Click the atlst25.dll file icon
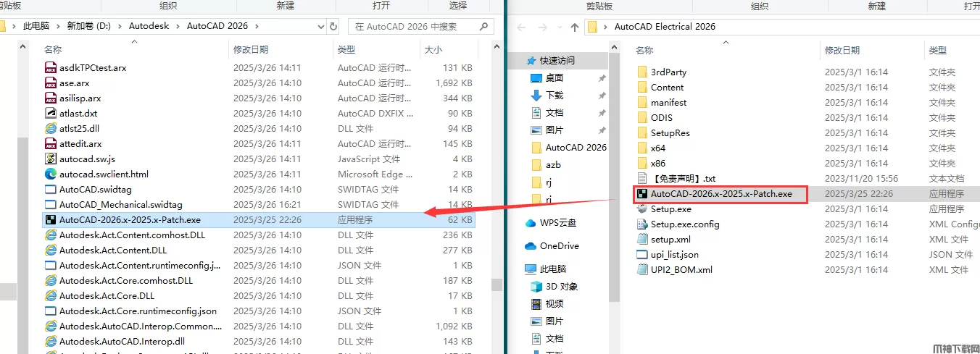 pos(51,128)
